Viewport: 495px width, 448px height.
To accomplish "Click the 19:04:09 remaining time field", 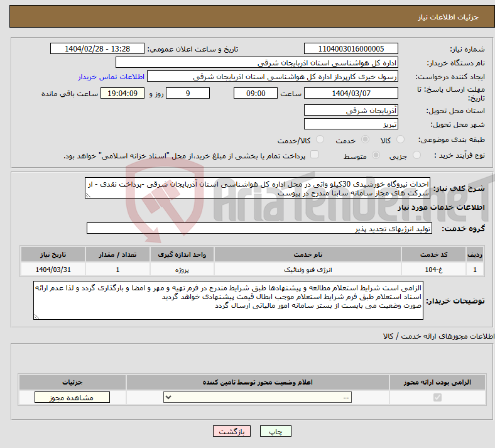I will [x=122, y=93].
